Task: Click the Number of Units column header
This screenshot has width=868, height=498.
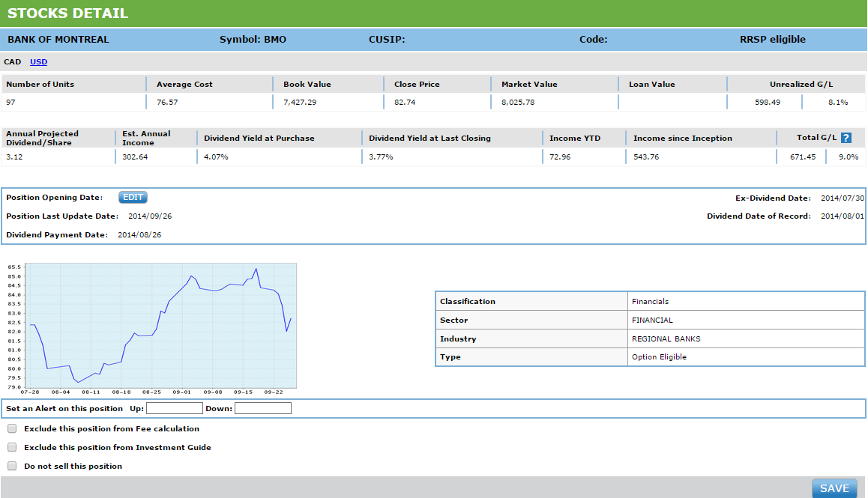Action: (x=40, y=85)
